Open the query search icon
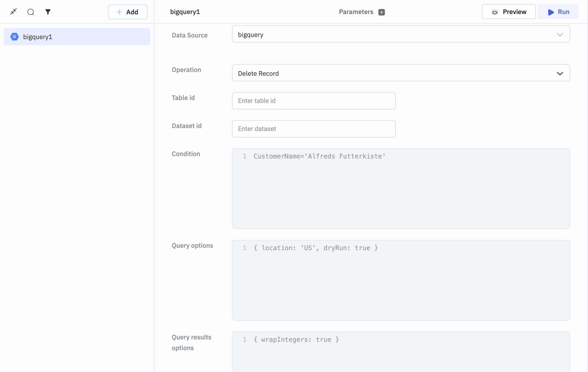588x372 pixels. click(x=31, y=12)
